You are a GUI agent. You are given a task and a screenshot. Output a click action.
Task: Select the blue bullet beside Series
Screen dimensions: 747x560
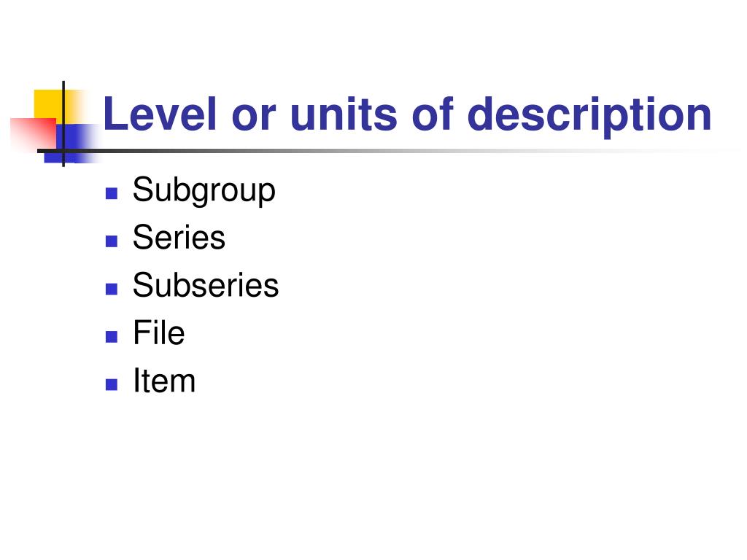coord(112,241)
